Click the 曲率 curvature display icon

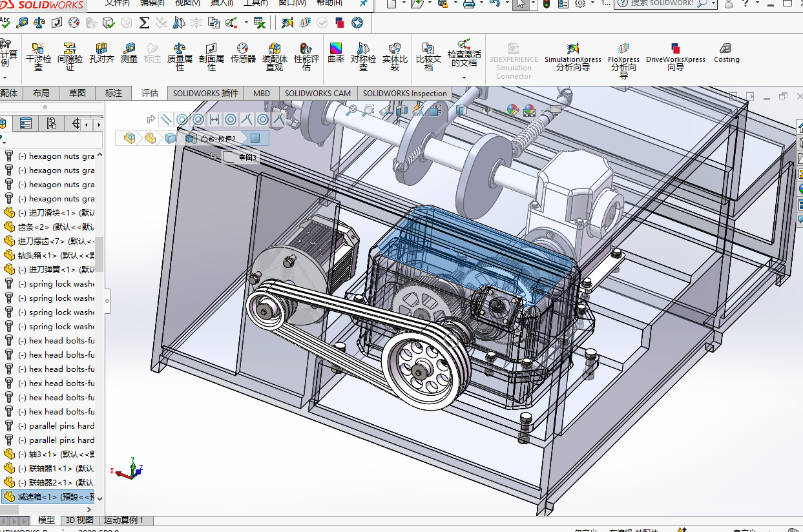pos(336,53)
